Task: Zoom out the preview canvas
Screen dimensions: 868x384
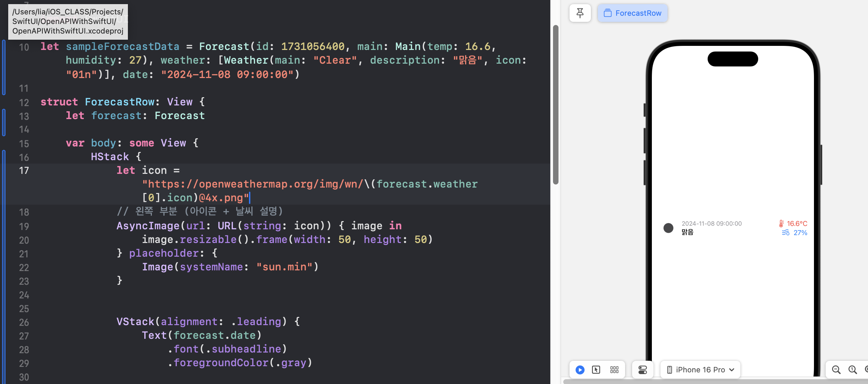Action: coord(836,370)
